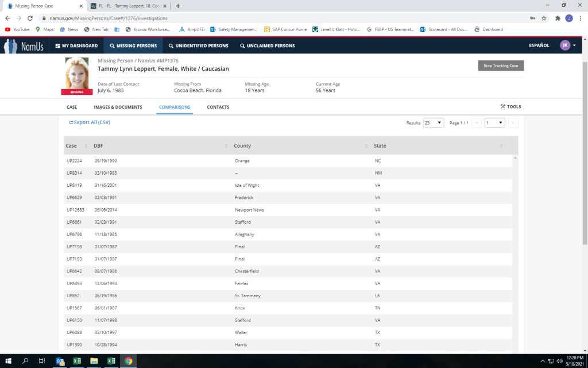The width and height of the screenshot is (588, 368).
Task: Reload the page in browser
Action: [30, 18]
